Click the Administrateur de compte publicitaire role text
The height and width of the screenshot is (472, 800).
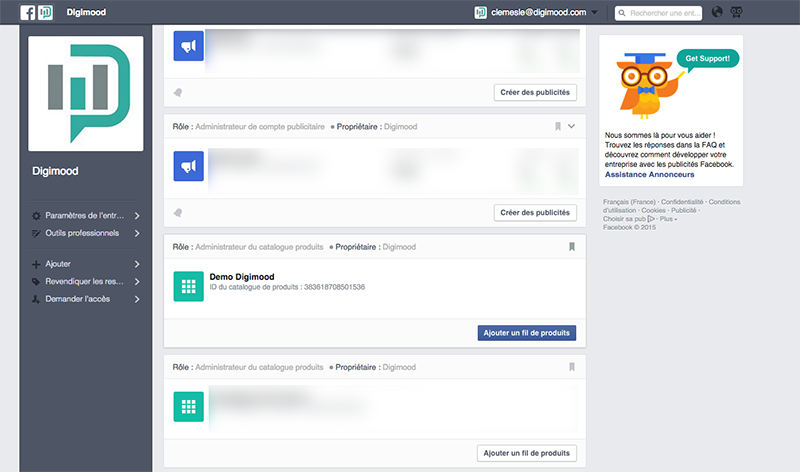click(260, 127)
